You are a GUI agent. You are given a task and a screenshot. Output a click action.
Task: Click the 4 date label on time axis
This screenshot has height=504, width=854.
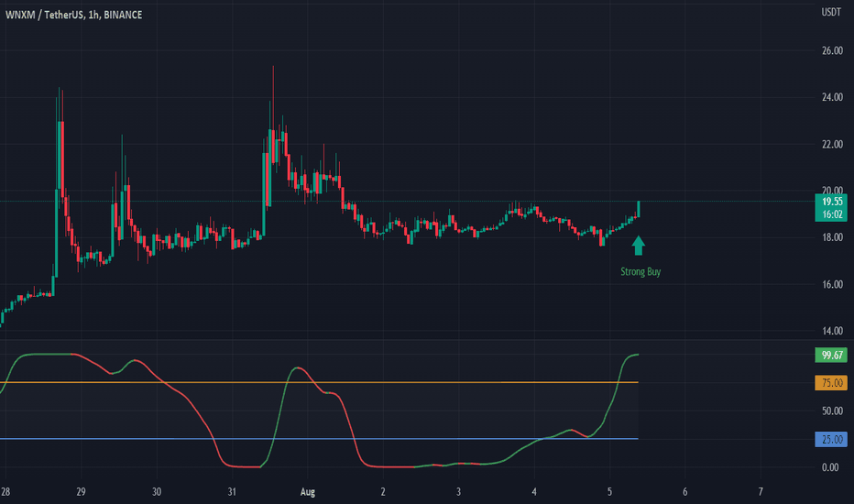pos(534,492)
